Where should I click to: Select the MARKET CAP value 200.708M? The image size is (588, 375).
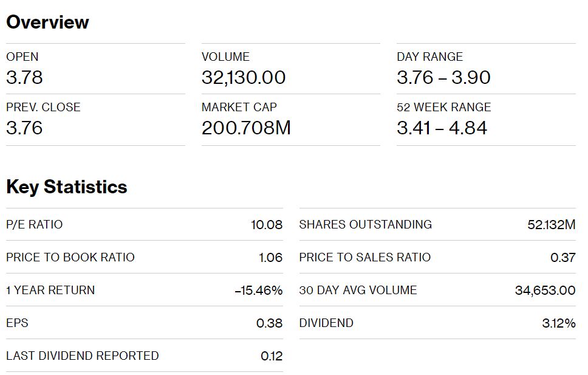tap(246, 128)
